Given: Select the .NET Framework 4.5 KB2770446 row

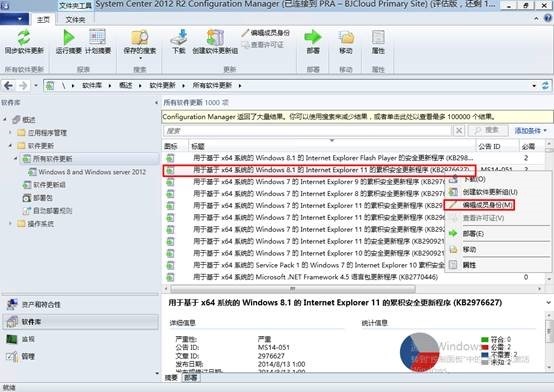Looking at the screenshot, I should point(353,277).
